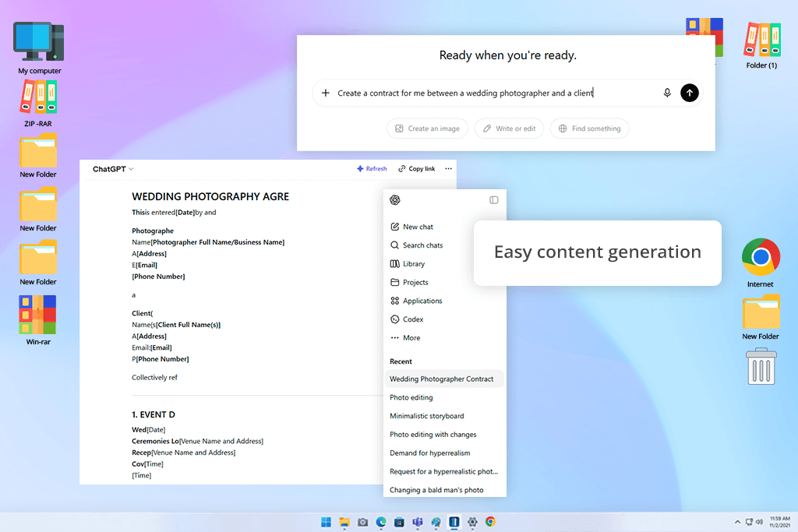Click the volume speaker icon in the tray
Viewport: 798px width, 532px height.
[x=759, y=523]
